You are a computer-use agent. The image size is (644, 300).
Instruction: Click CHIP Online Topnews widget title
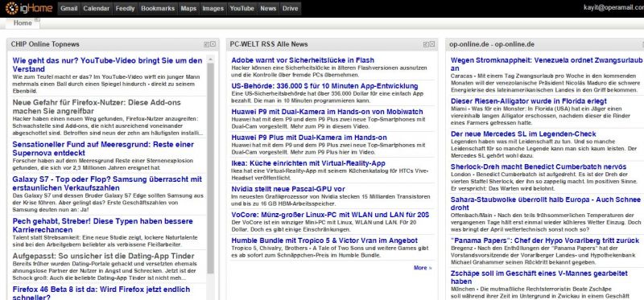pos(45,44)
